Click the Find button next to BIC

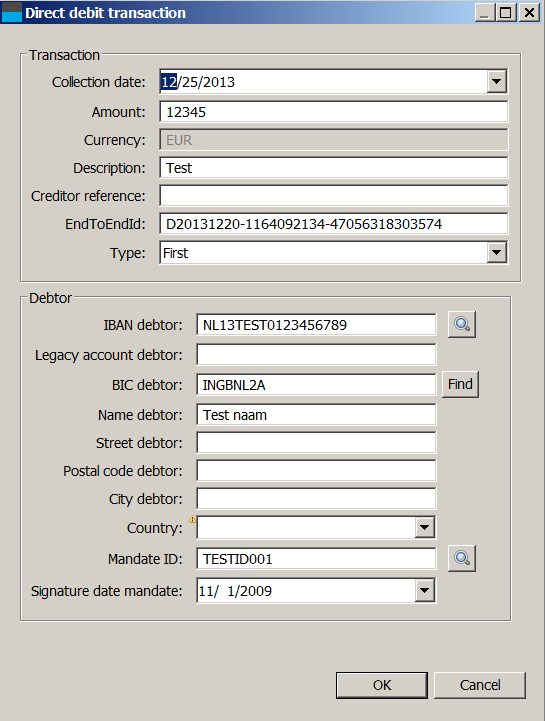[460, 384]
